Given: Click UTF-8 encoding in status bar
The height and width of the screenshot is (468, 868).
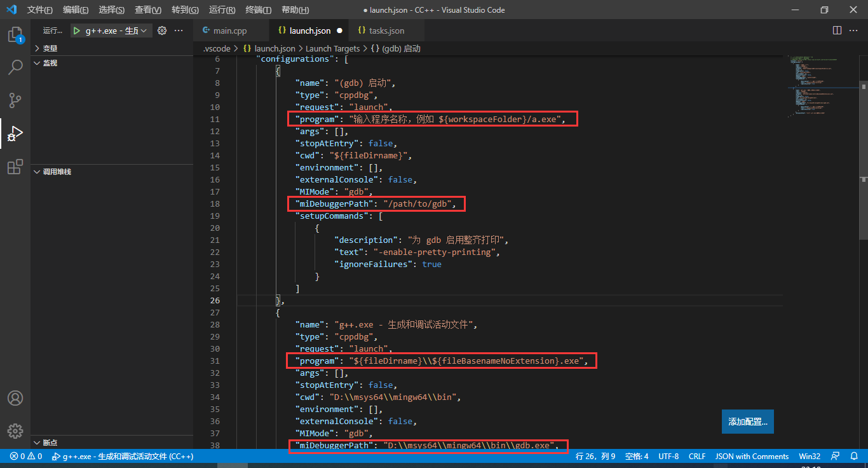Looking at the screenshot, I should [x=668, y=457].
